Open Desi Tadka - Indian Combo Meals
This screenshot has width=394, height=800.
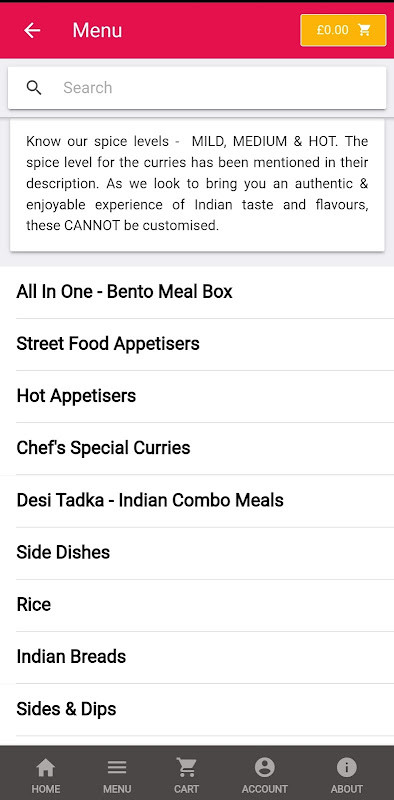tap(197, 501)
